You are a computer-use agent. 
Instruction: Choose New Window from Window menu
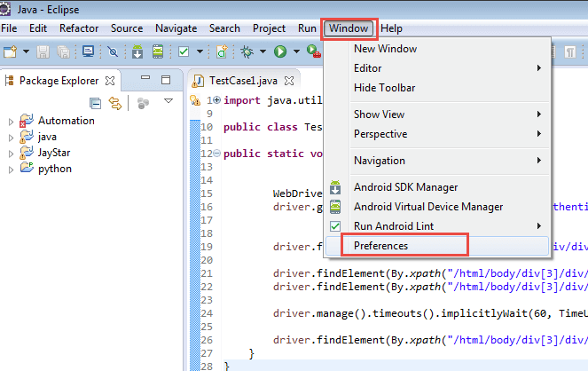click(437, 49)
